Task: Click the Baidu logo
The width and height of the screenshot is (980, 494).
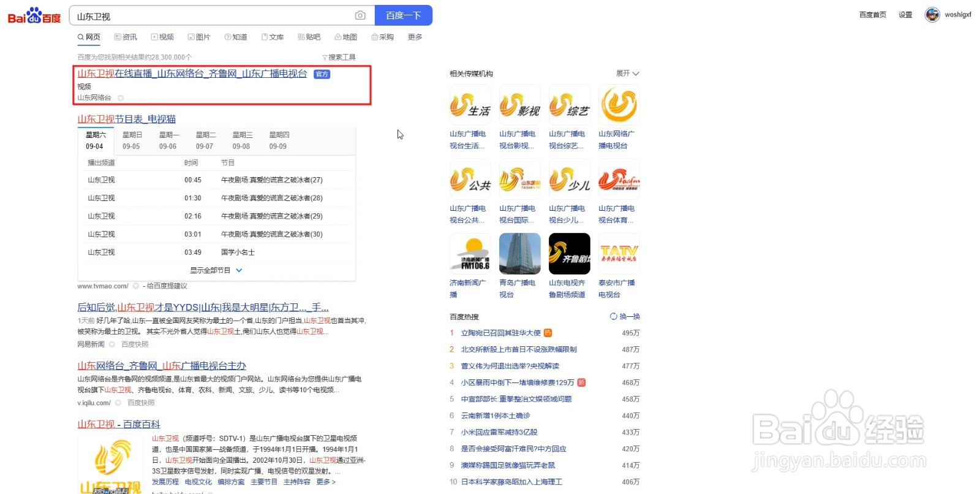Action: click(34, 15)
